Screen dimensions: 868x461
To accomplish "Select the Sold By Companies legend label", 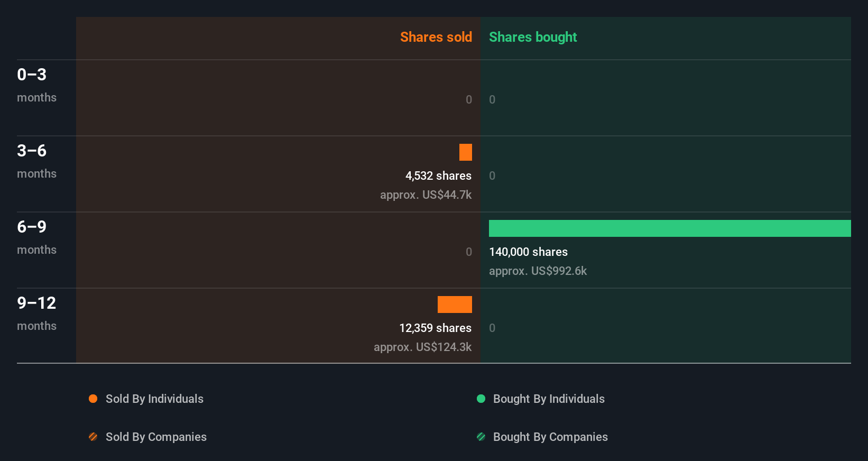I will [156, 437].
